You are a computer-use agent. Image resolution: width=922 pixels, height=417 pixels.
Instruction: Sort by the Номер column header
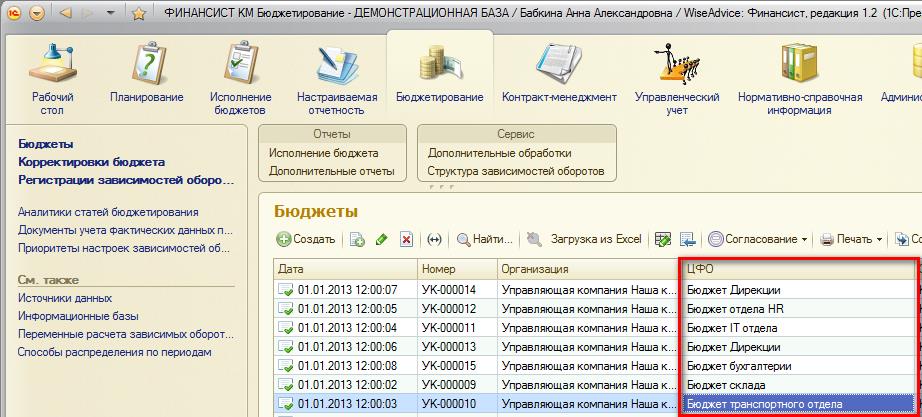(x=457, y=269)
